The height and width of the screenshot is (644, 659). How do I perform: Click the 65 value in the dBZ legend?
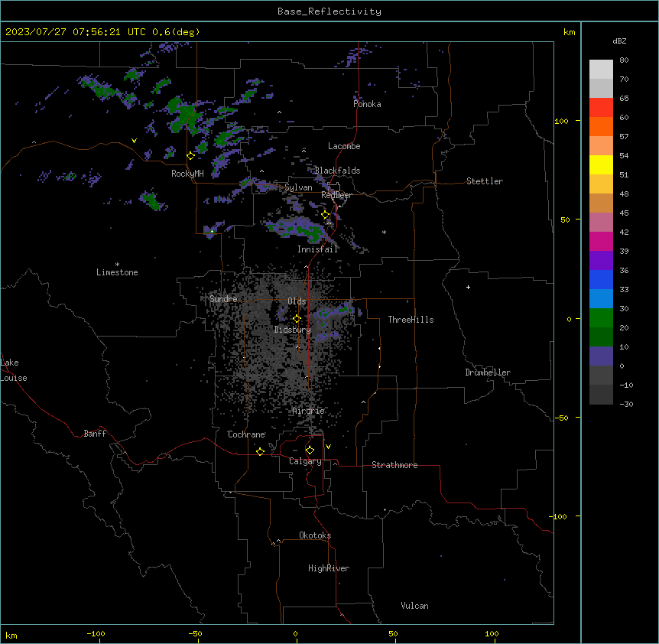(x=624, y=99)
